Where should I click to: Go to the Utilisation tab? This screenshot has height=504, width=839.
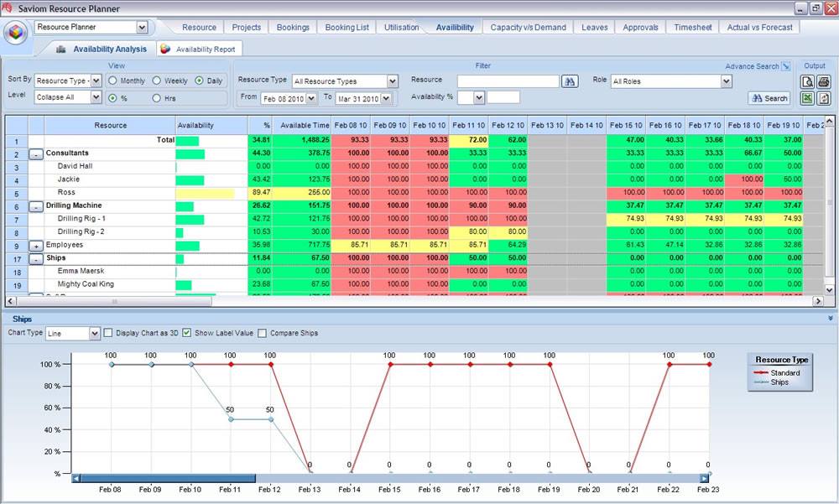coord(401,28)
